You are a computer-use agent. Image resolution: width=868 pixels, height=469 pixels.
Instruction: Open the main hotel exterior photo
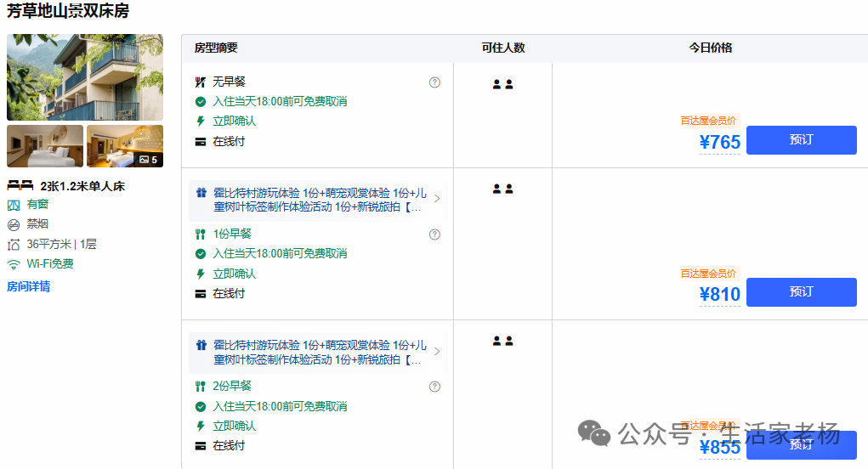coord(85,76)
